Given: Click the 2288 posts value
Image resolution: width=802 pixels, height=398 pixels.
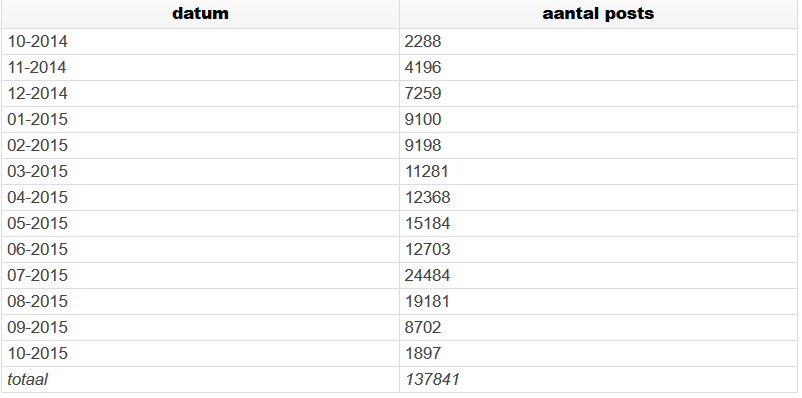Looking at the screenshot, I should click(422, 41).
